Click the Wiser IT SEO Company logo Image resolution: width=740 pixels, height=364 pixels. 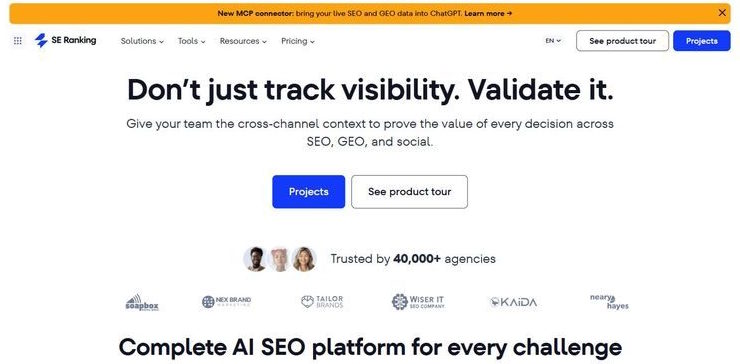point(418,302)
